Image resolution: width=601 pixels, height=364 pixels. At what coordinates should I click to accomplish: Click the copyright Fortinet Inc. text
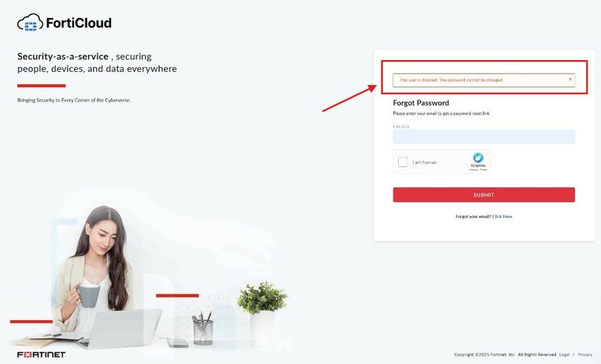pos(505,354)
